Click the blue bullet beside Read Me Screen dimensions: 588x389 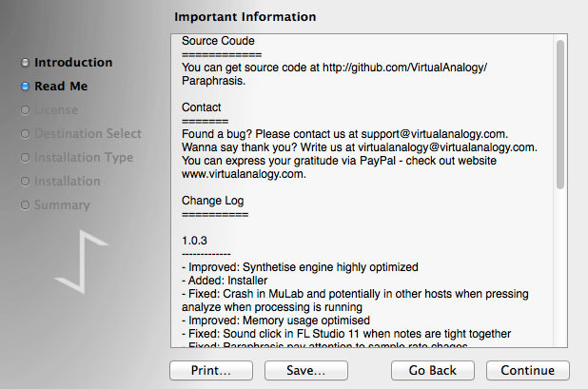click(25, 86)
